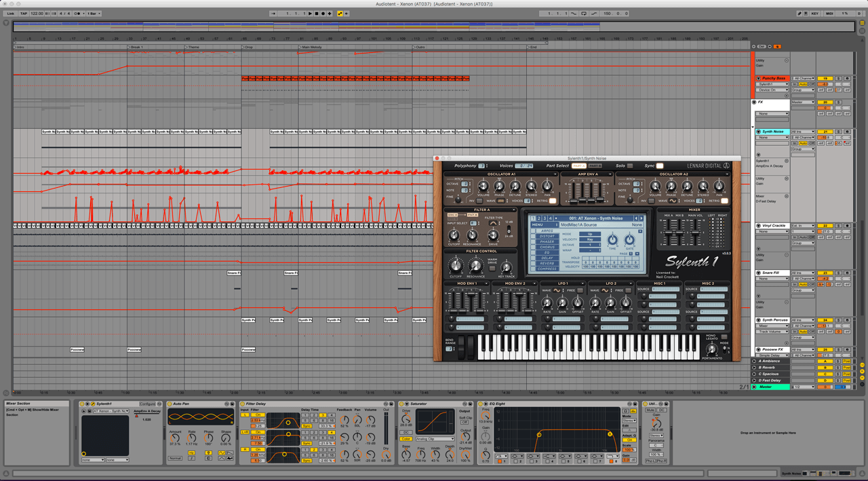This screenshot has width=868, height=481.
Task: Toggle the Sync switch in Sylenth1
Action: pyautogui.click(x=660, y=166)
